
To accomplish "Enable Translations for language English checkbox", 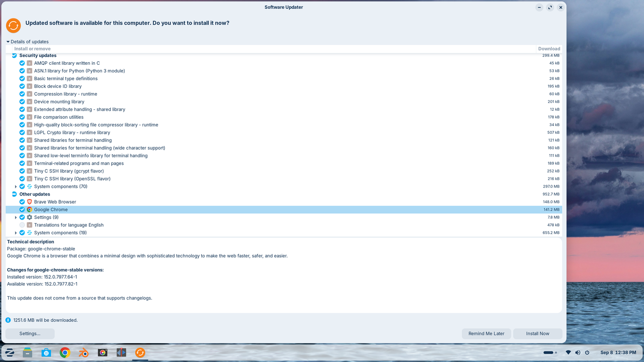I will click(22, 225).
